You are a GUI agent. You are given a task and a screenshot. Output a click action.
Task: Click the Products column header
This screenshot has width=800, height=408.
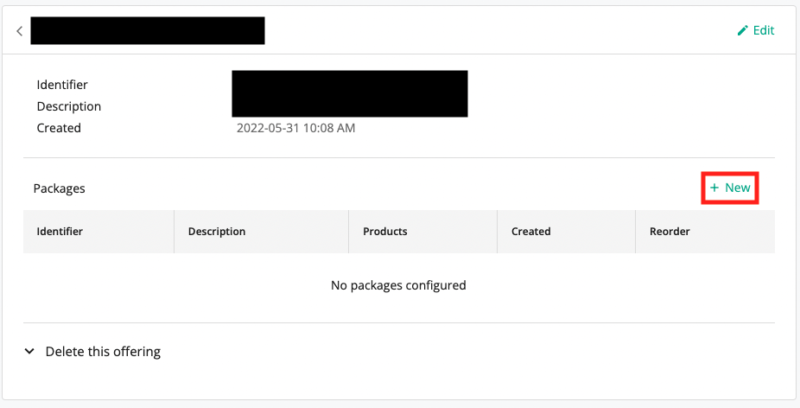(385, 231)
